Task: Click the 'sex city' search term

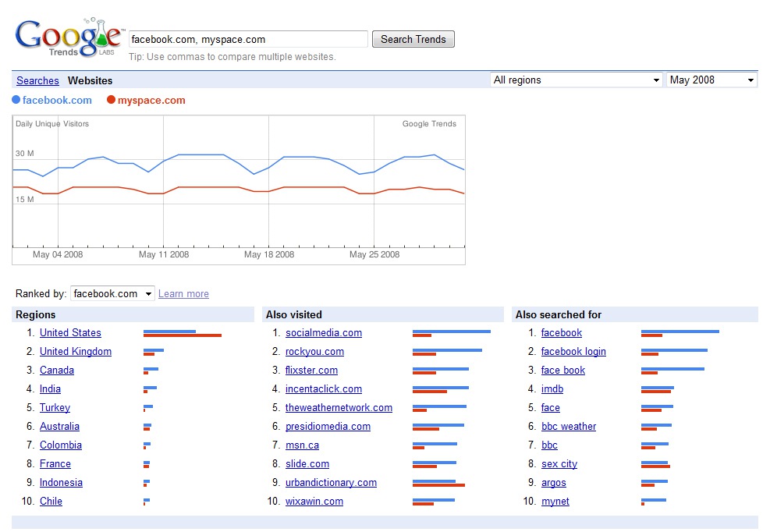Action: 559,463
